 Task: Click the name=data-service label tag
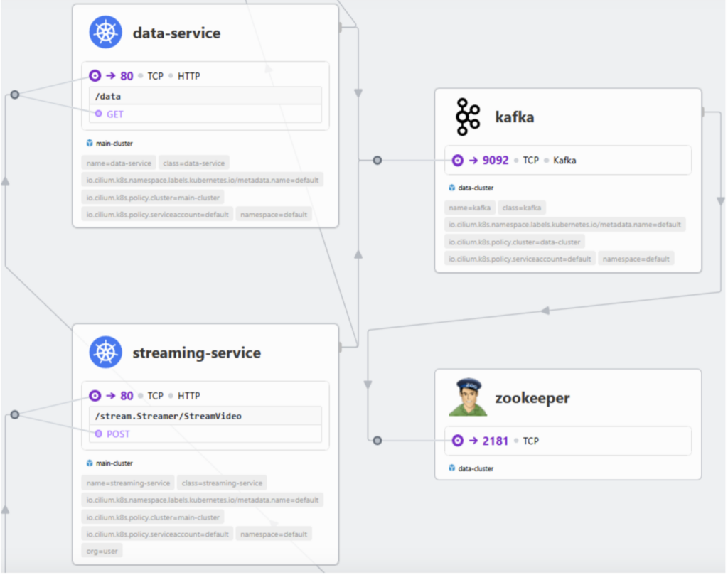[119, 163]
